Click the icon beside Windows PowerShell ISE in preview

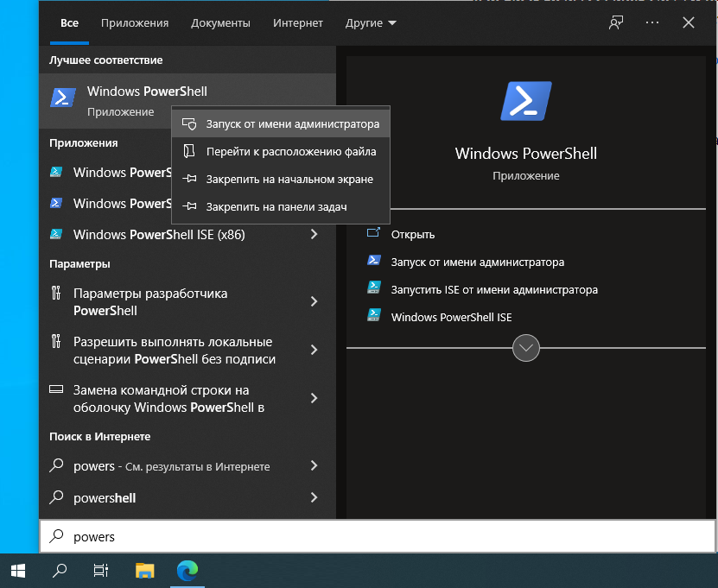coord(373,315)
